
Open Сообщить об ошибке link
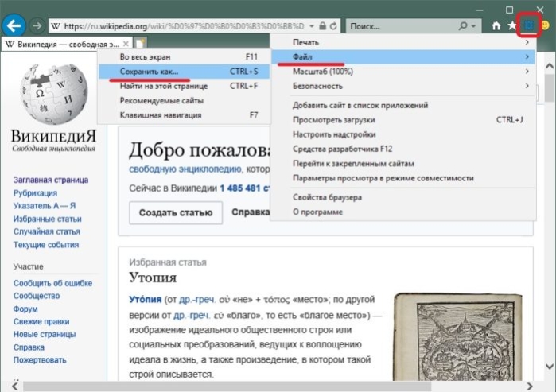52,283
